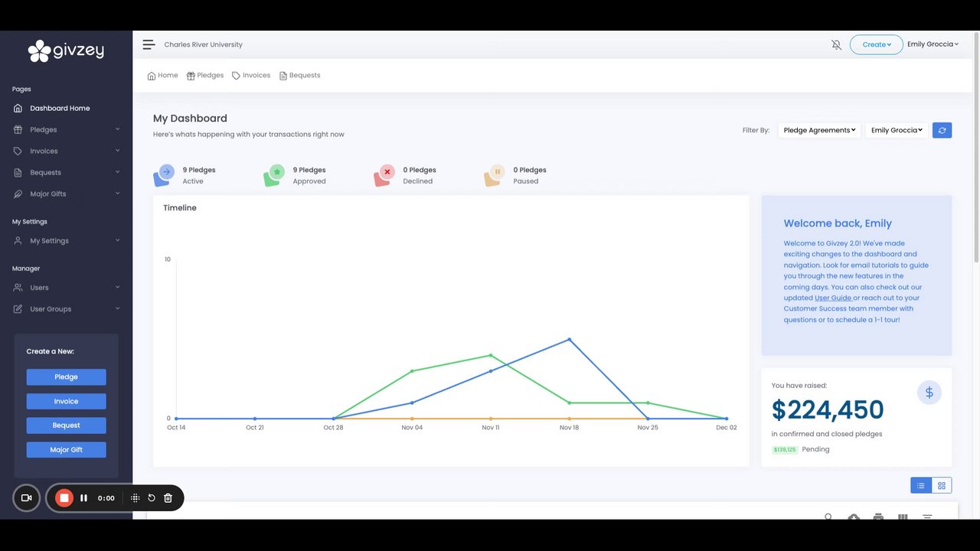Stop the screen recording
This screenshot has width=980, height=551.
click(64, 498)
